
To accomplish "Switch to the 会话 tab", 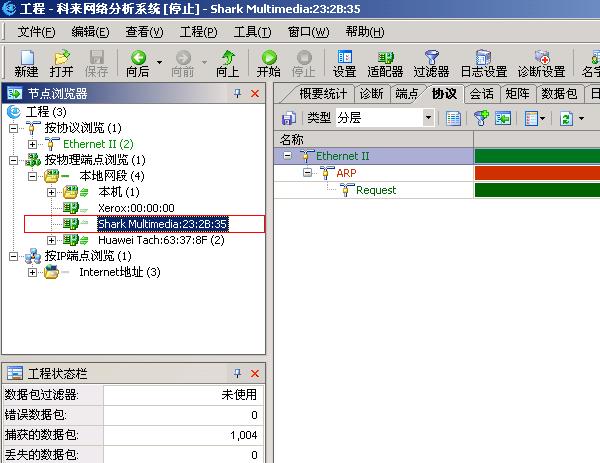I will (481, 94).
